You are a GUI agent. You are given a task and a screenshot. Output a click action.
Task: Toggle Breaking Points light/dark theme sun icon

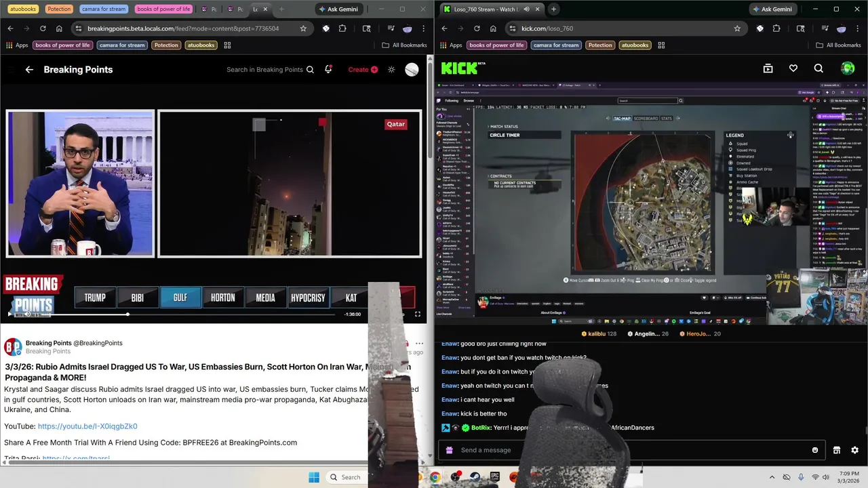(x=391, y=70)
